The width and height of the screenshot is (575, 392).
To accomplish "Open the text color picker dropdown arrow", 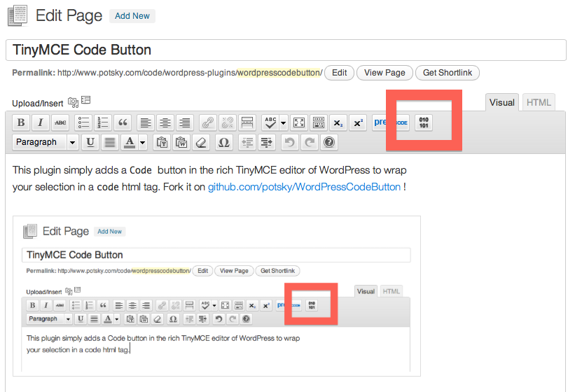I will 143,142.
